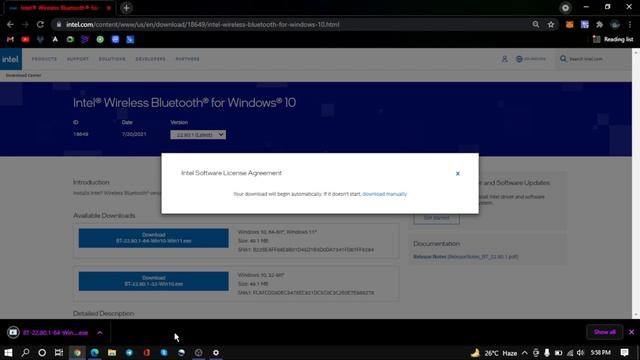The width and height of the screenshot is (640, 360).
Task: Open the Reading list
Action: 613,39
